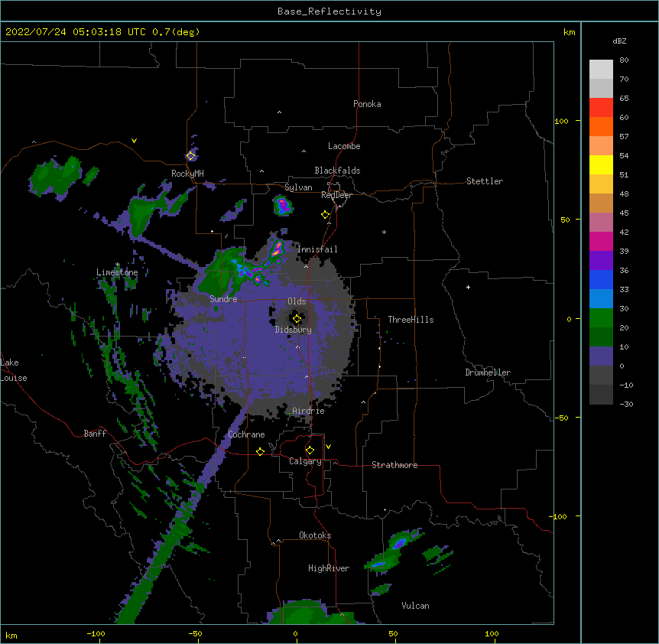
Task: Click the RedDeer city label
Action: [x=336, y=195]
